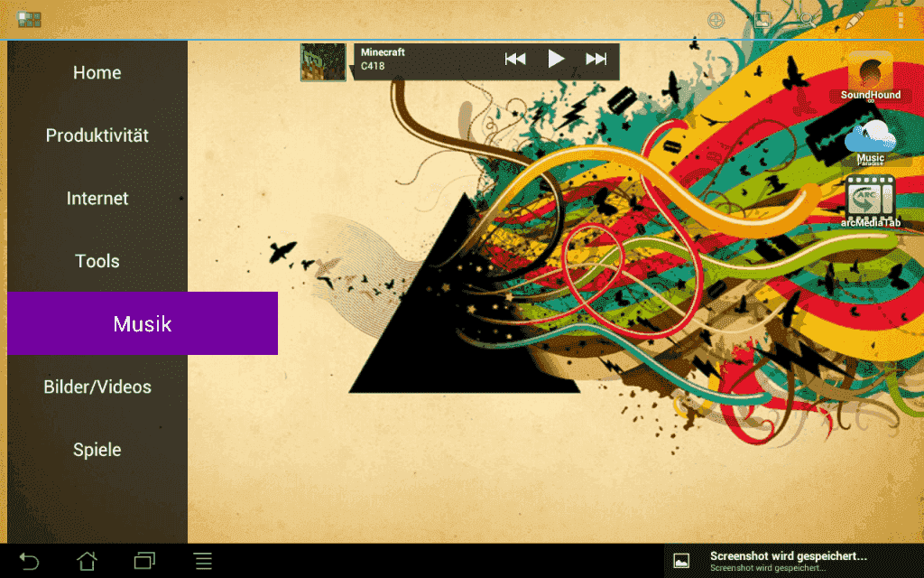Select the pencil edit icon

[854, 21]
